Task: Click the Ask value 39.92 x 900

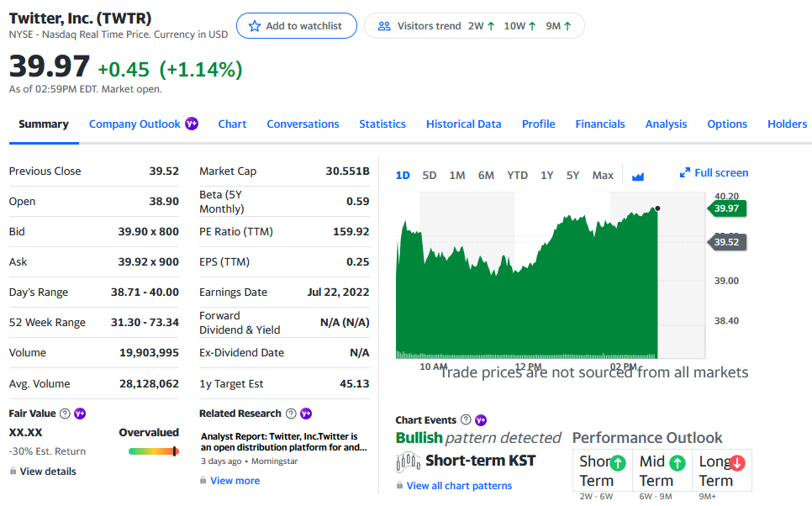Action: (x=149, y=261)
